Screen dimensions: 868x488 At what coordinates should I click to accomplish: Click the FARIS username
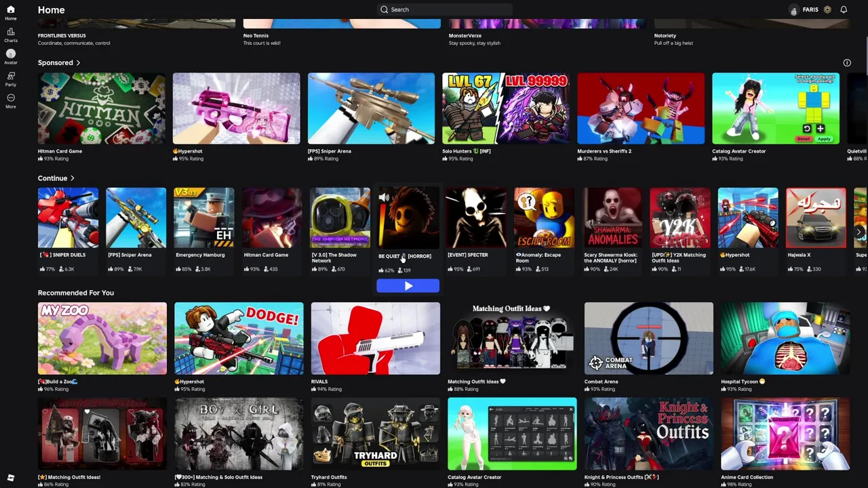pyautogui.click(x=810, y=9)
